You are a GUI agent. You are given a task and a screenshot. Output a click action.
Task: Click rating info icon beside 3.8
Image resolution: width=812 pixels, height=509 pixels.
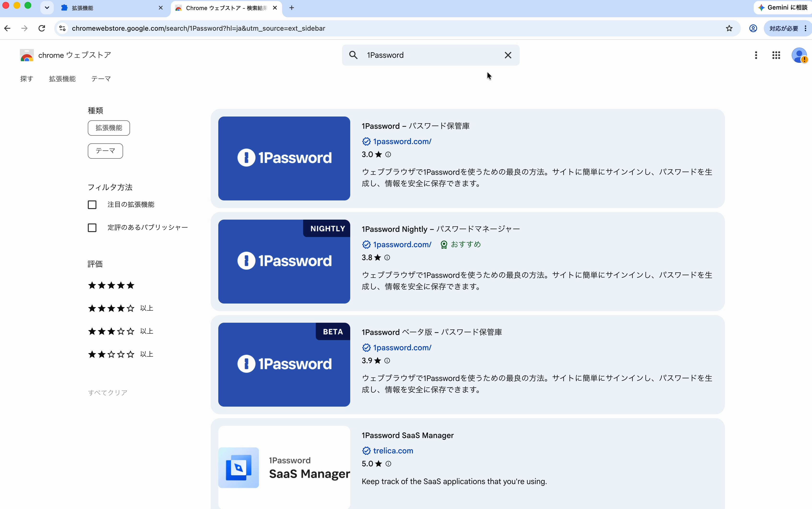(387, 258)
